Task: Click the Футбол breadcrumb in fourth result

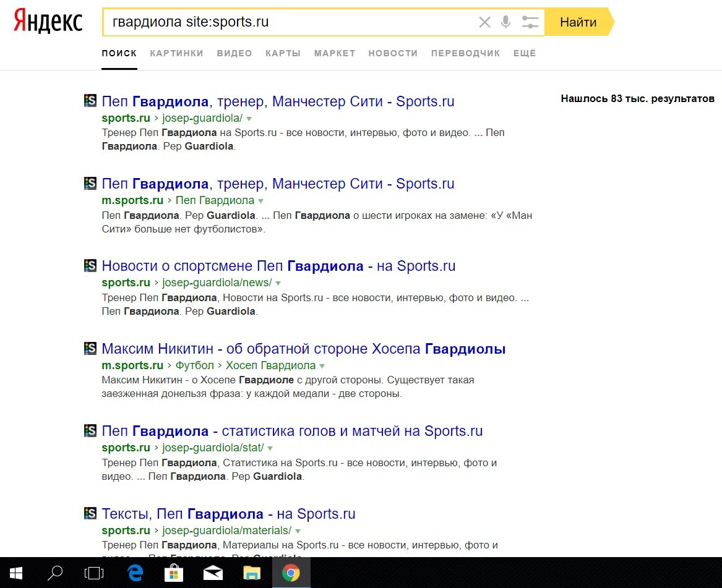Action: pos(195,365)
